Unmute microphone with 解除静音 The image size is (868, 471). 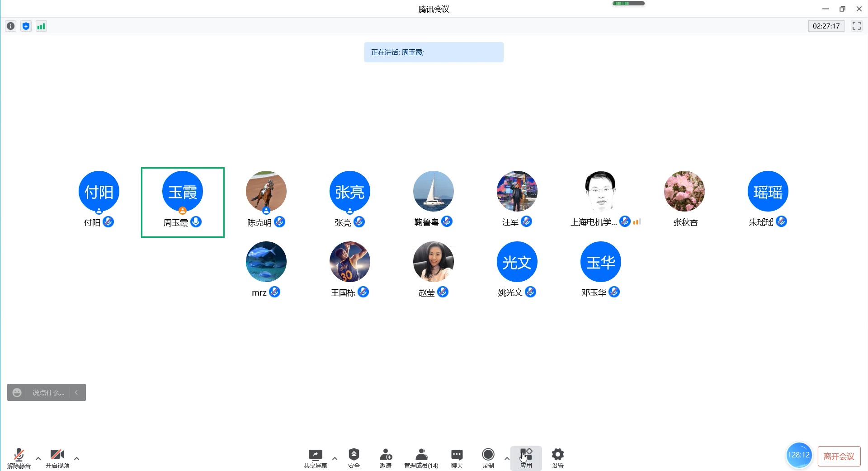(x=19, y=458)
